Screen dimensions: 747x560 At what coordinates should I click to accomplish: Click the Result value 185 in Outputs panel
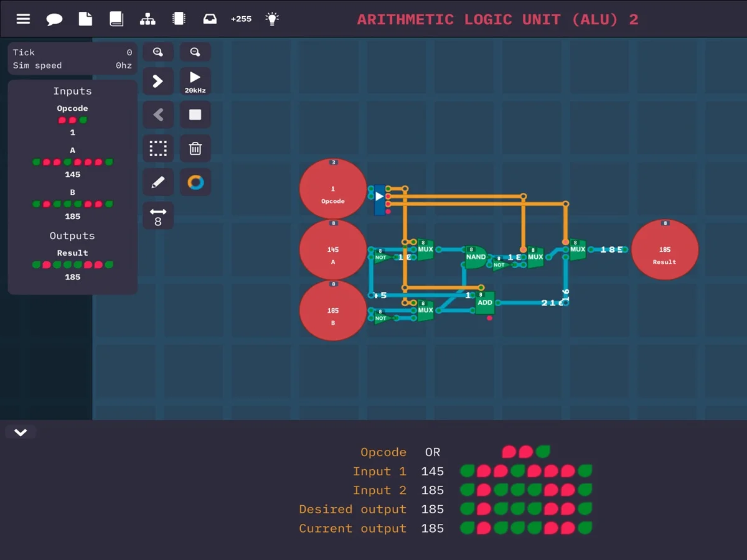point(72,277)
